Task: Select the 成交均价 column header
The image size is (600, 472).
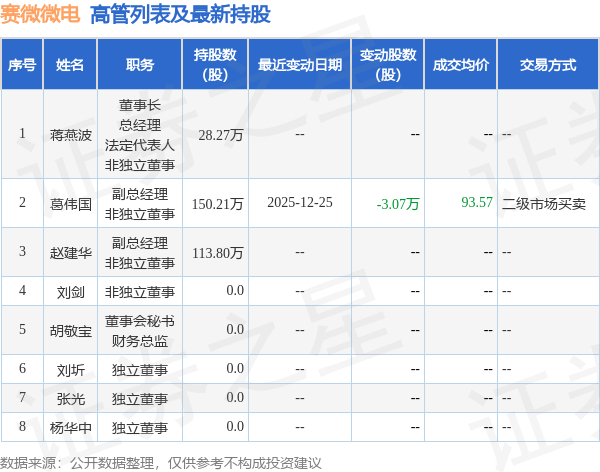Action: click(x=461, y=65)
